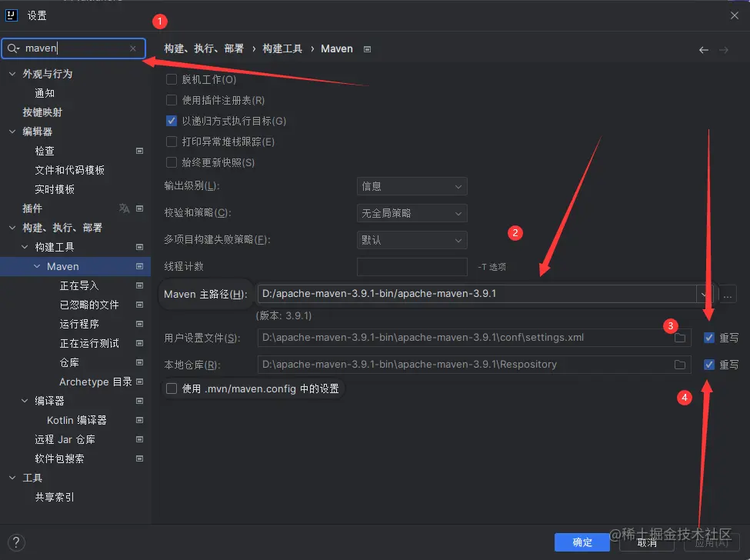Open the 输出级别 dropdown showing 信息

coord(412,186)
